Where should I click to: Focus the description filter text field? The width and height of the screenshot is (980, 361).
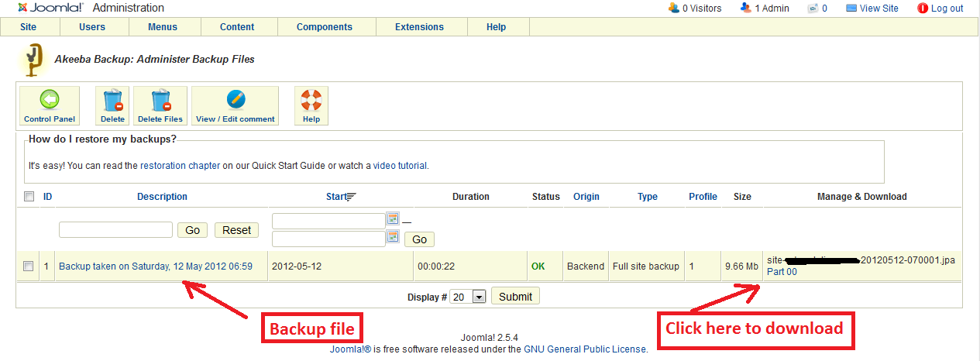tap(115, 229)
